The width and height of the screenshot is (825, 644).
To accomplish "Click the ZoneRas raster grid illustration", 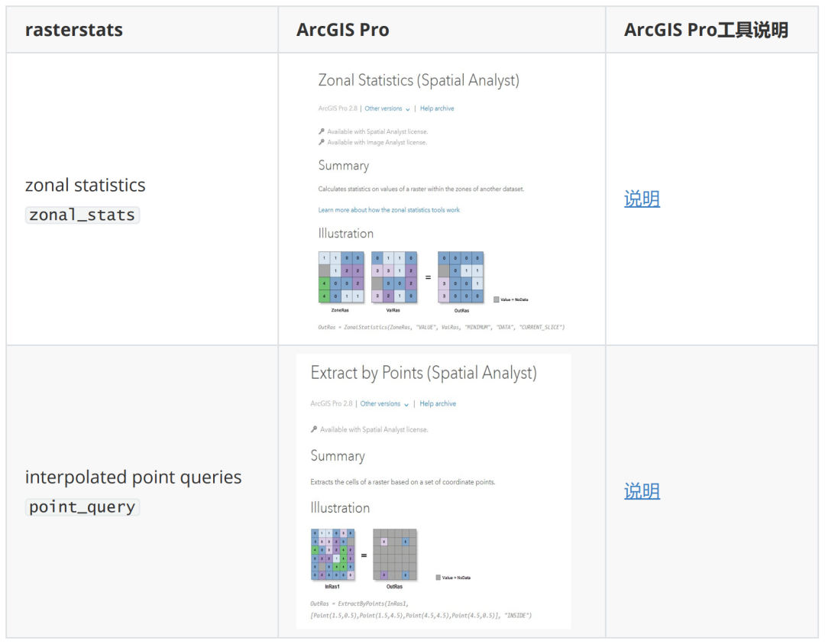I will coord(341,278).
